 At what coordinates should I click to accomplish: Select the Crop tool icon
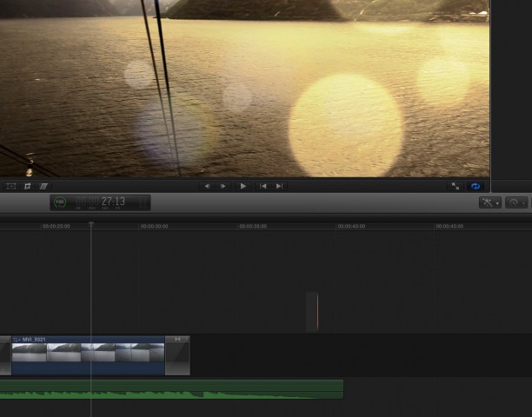click(x=28, y=186)
